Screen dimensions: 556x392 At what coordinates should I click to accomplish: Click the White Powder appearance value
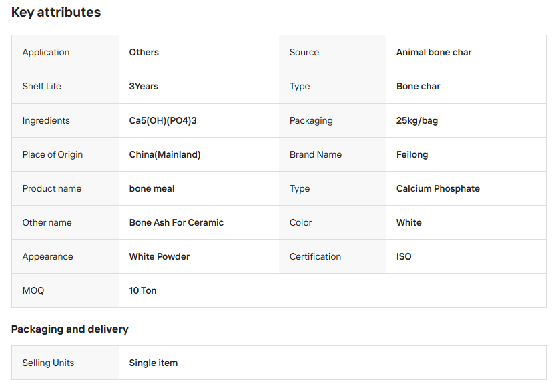pos(159,256)
